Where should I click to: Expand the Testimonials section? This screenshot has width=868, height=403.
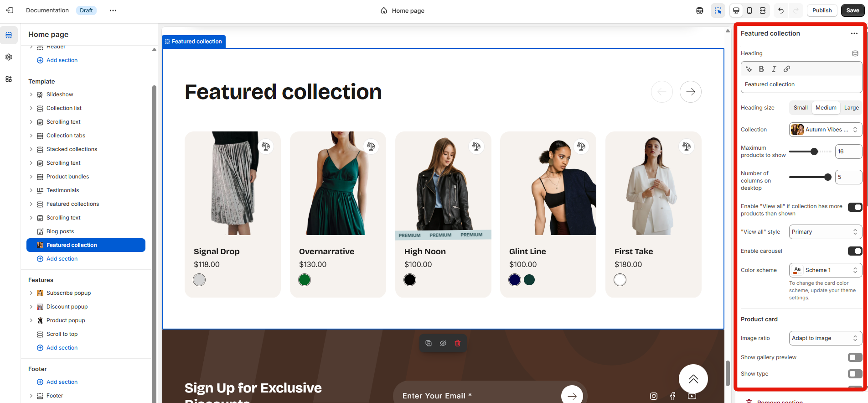(x=31, y=190)
